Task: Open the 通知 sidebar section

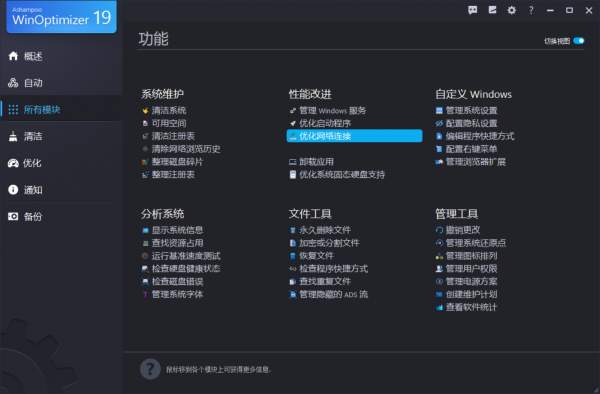Action: pyautogui.click(x=33, y=190)
